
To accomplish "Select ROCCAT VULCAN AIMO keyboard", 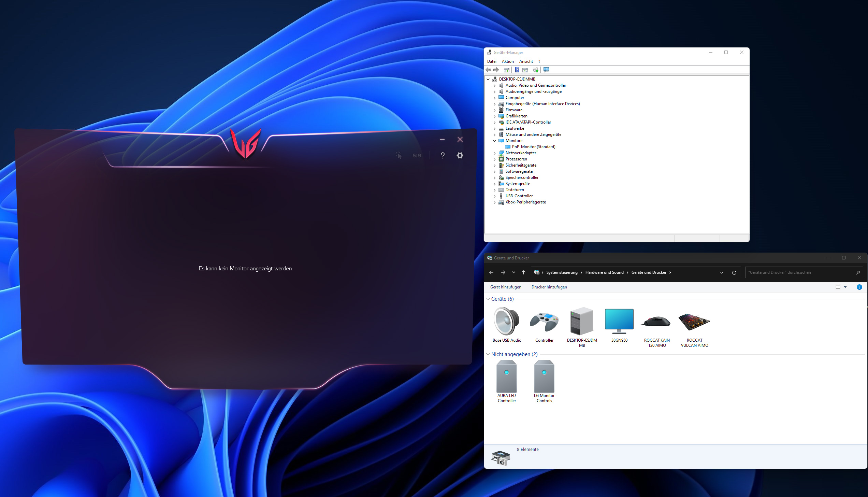I will (694, 322).
